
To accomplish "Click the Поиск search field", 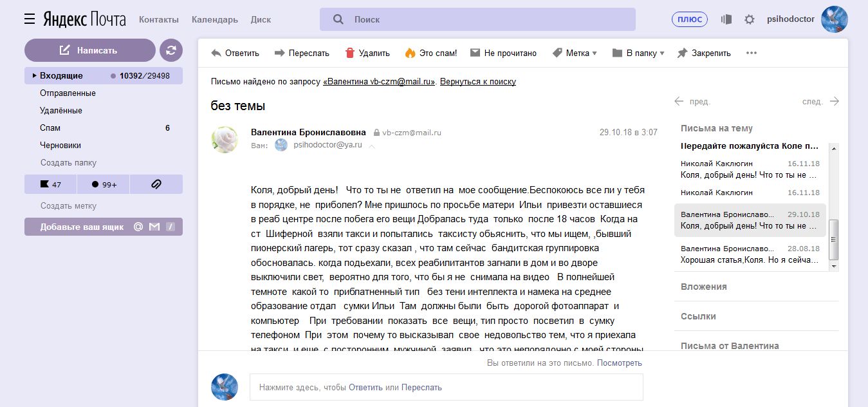I will [477, 19].
